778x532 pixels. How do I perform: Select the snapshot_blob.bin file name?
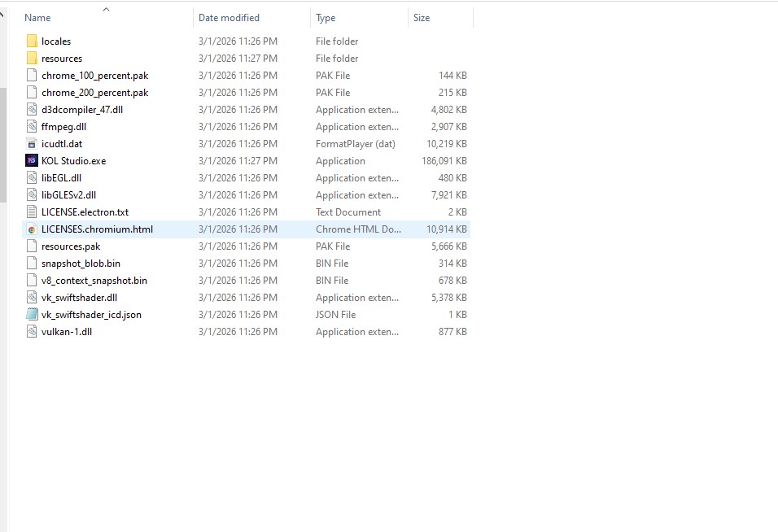point(81,264)
